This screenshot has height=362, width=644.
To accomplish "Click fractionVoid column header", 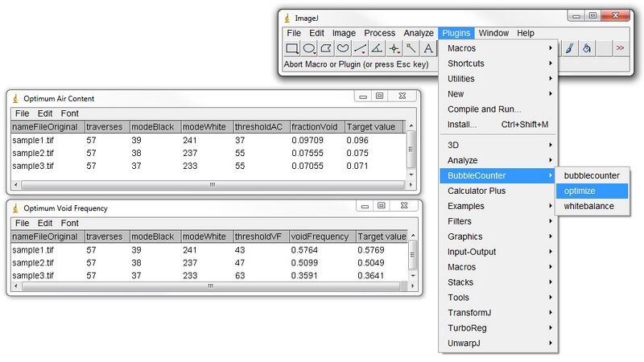I will pyautogui.click(x=317, y=127).
